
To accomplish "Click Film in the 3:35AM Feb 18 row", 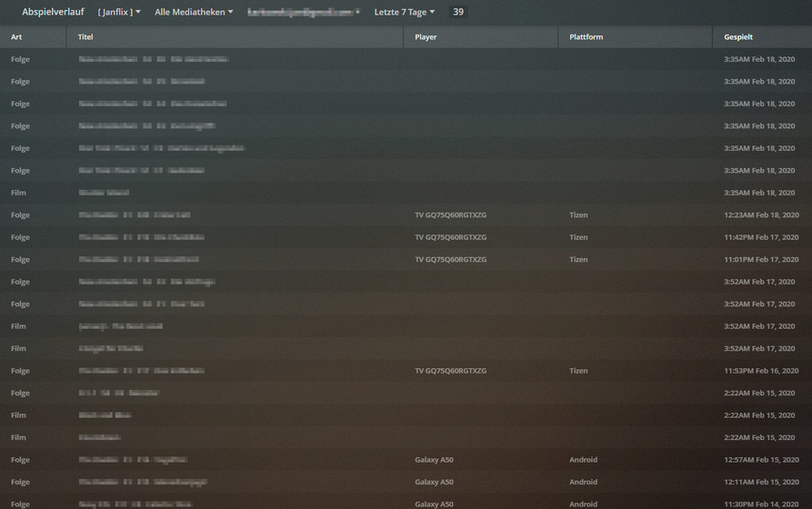I will (x=18, y=193).
